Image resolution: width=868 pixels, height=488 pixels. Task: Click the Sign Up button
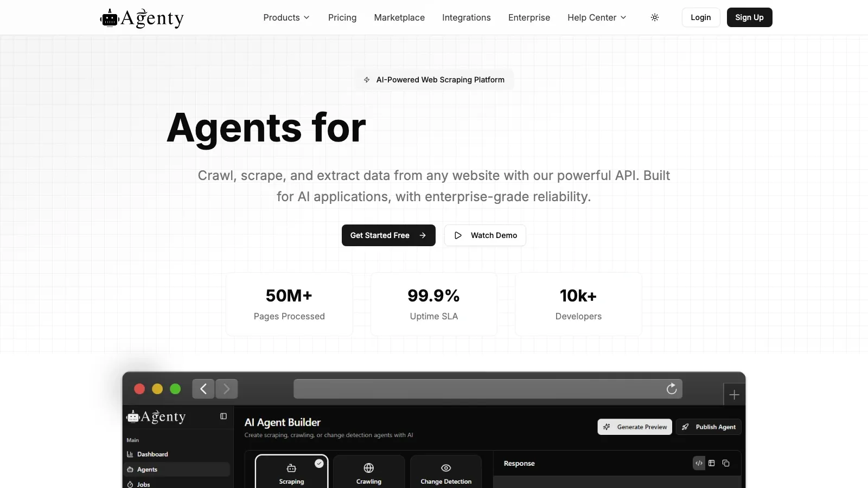(749, 17)
